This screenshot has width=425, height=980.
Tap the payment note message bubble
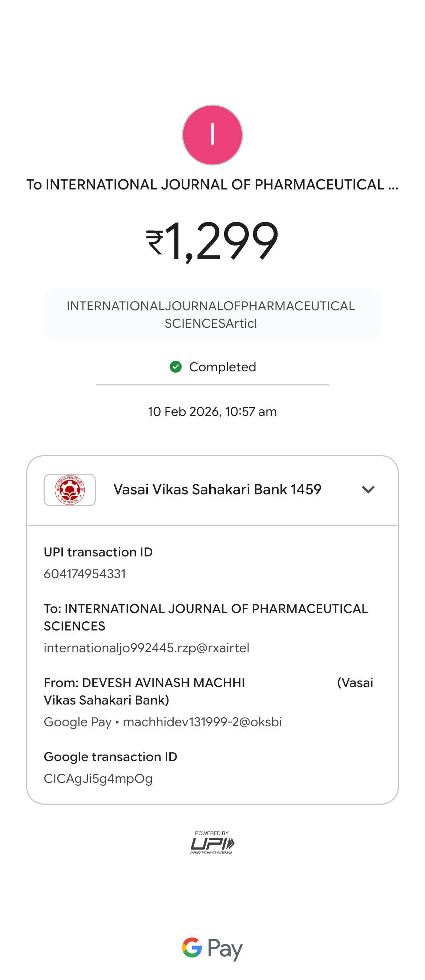click(212, 315)
